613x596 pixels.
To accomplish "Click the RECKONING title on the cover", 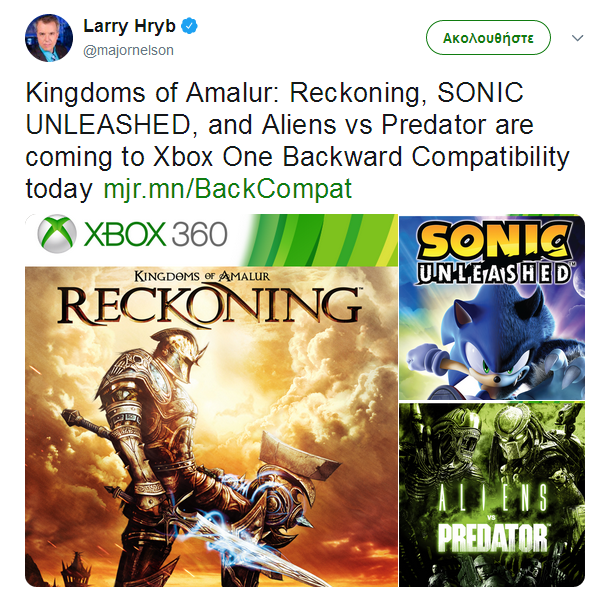I will [209, 304].
